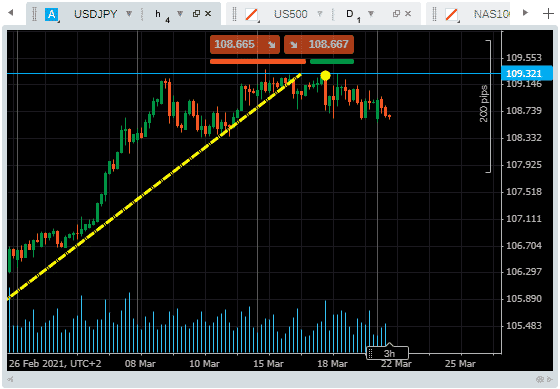This screenshot has width=560, height=389.
Task: Click the green buy sentiment bar
Action: coord(332,61)
